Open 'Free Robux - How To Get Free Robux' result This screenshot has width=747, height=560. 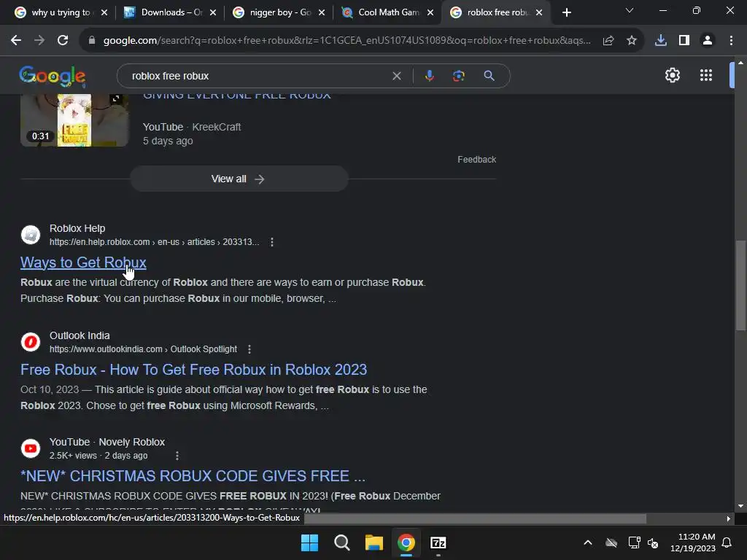194,370
